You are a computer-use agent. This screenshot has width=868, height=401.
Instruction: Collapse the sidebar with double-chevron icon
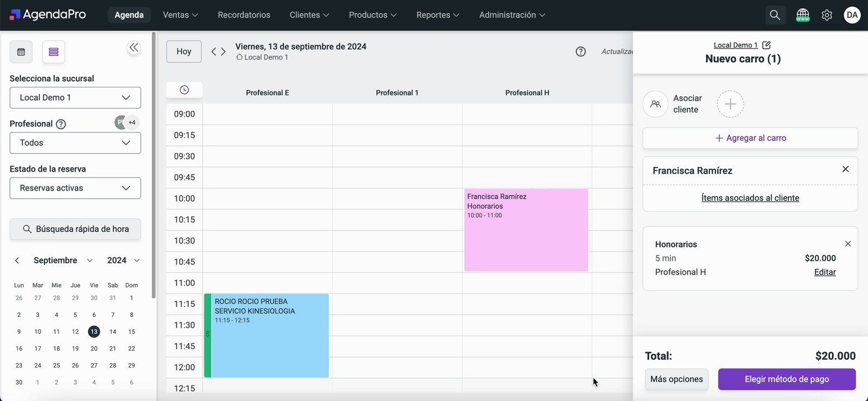[134, 48]
